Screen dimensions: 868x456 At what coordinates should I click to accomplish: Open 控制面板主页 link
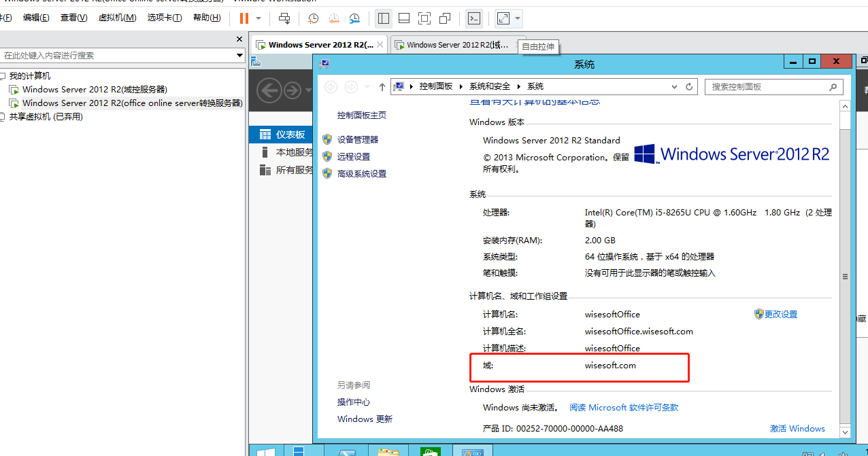[x=362, y=116]
